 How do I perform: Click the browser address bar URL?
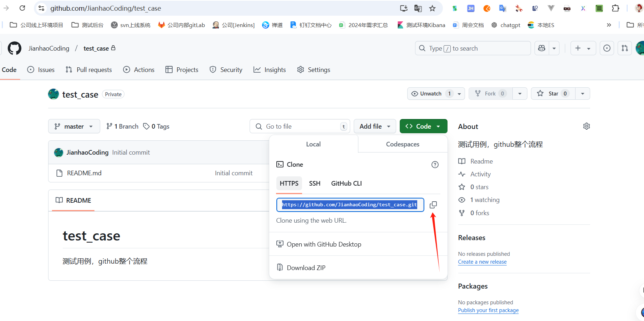click(106, 8)
